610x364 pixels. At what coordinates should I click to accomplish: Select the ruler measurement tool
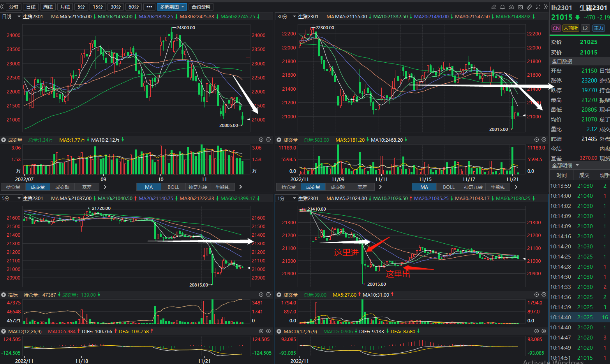pos(529,7)
